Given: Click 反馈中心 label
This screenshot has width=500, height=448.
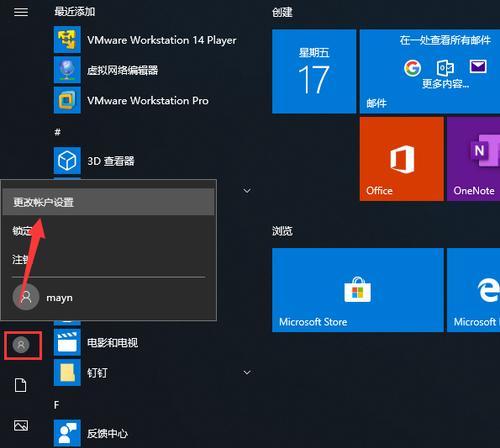Looking at the screenshot, I should 107,433.
